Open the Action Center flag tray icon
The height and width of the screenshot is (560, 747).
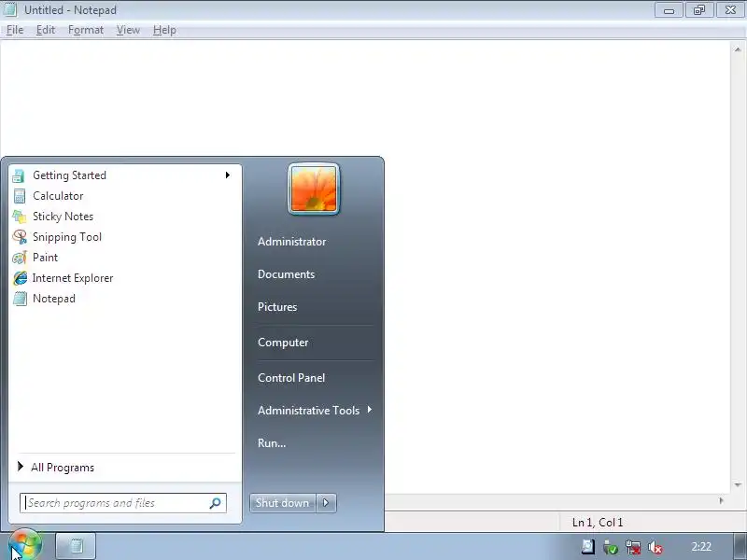[588, 547]
